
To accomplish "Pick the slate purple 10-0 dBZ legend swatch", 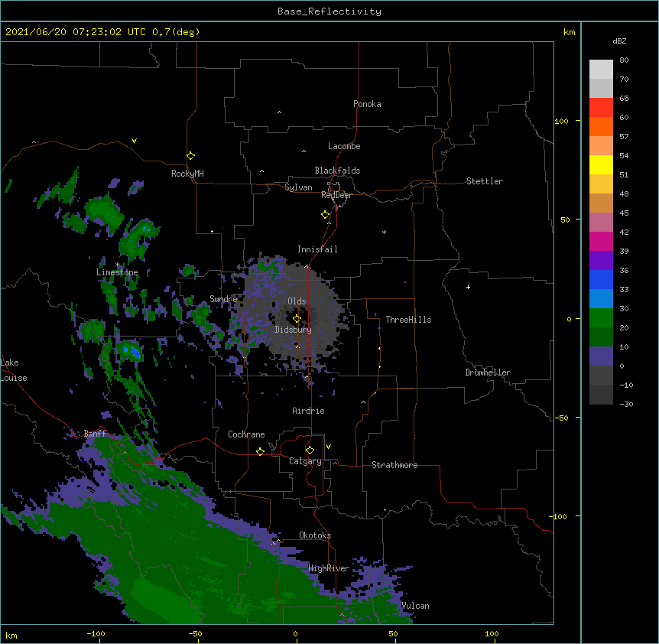I will [601, 356].
